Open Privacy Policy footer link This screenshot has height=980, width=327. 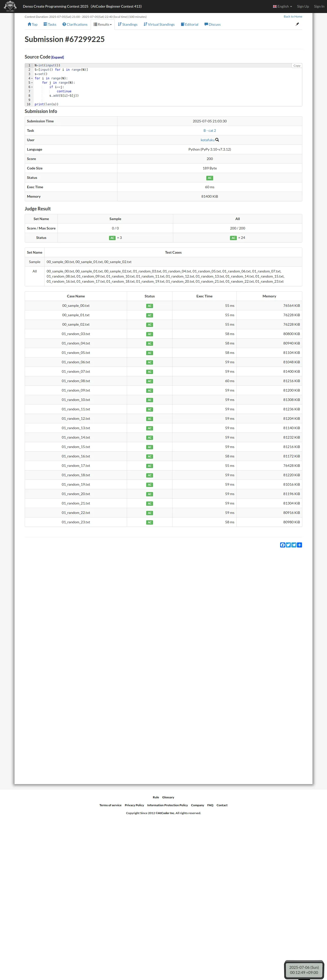coord(134,805)
